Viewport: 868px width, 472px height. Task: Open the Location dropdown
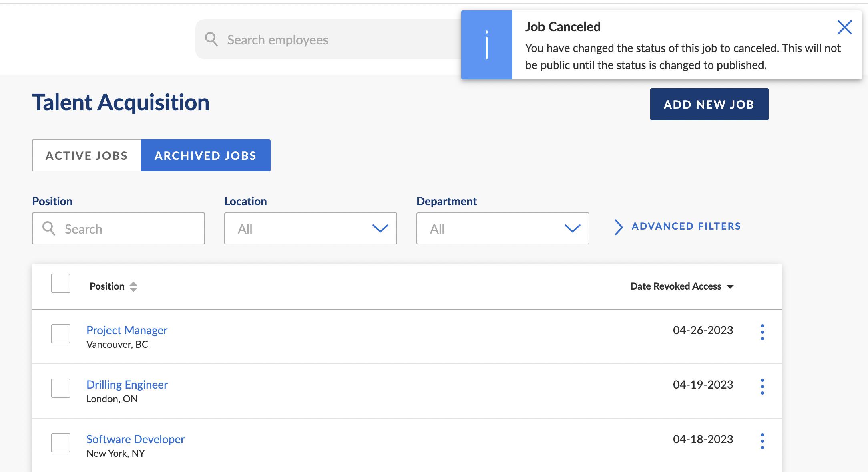(x=310, y=228)
